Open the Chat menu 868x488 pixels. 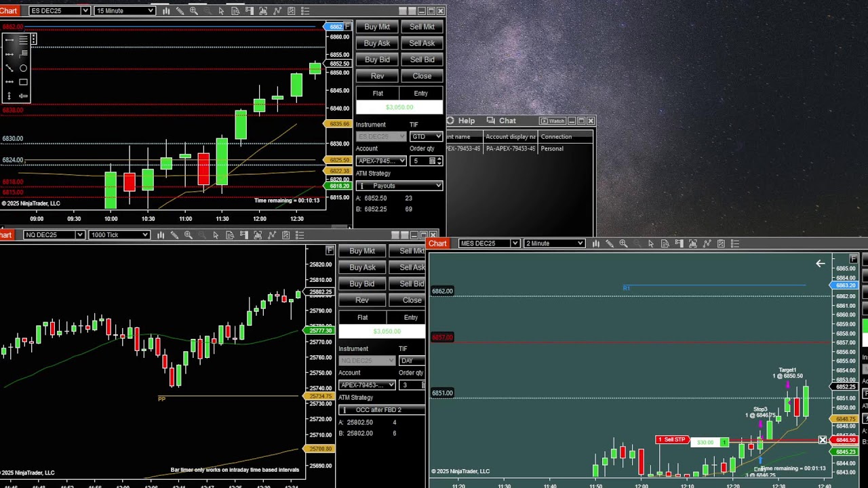(x=507, y=121)
